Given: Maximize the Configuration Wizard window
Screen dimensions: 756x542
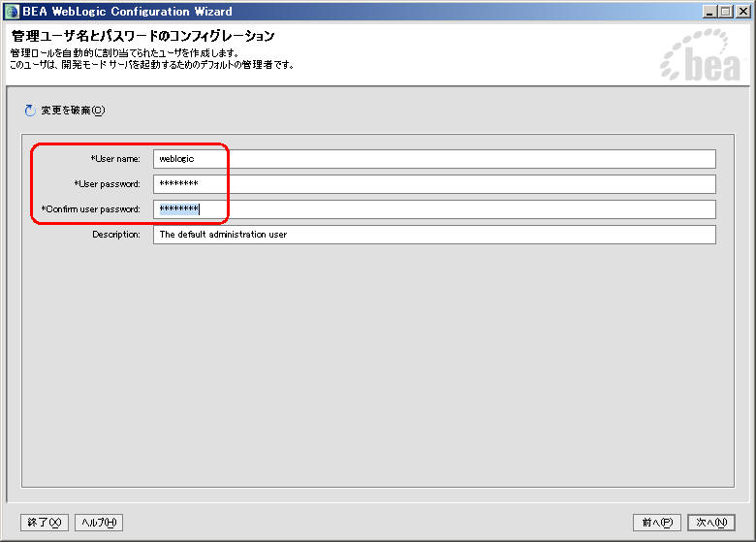Looking at the screenshot, I should coord(726,11).
